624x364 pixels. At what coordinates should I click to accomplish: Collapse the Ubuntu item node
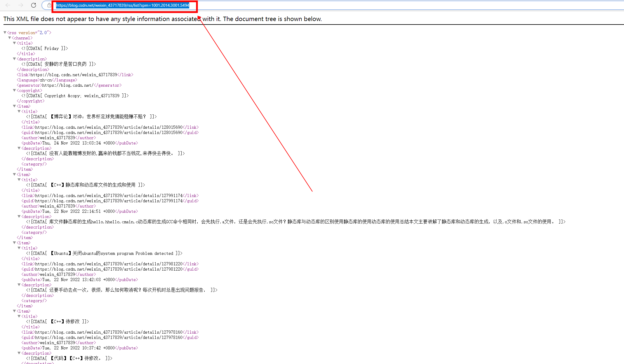[x=14, y=243]
